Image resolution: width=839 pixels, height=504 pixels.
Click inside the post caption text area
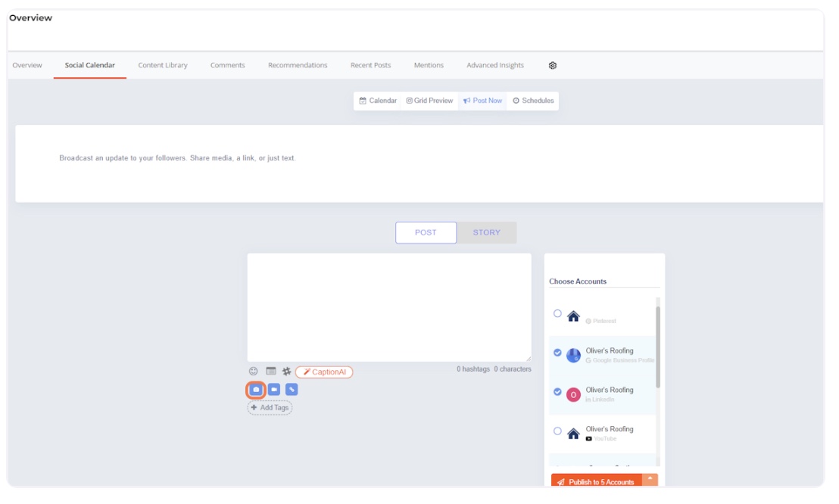(x=388, y=307)
